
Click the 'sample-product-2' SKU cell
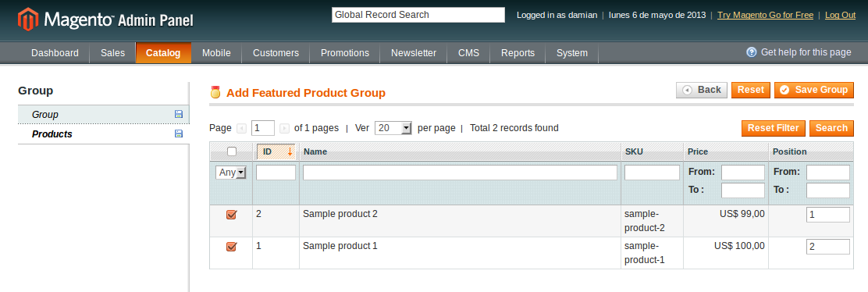[x=652, y=221]
